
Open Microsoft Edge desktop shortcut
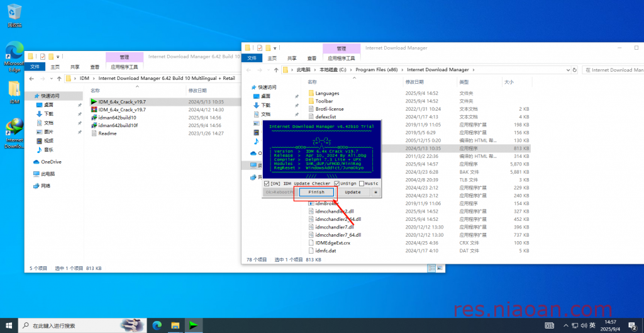click(14, 56)
